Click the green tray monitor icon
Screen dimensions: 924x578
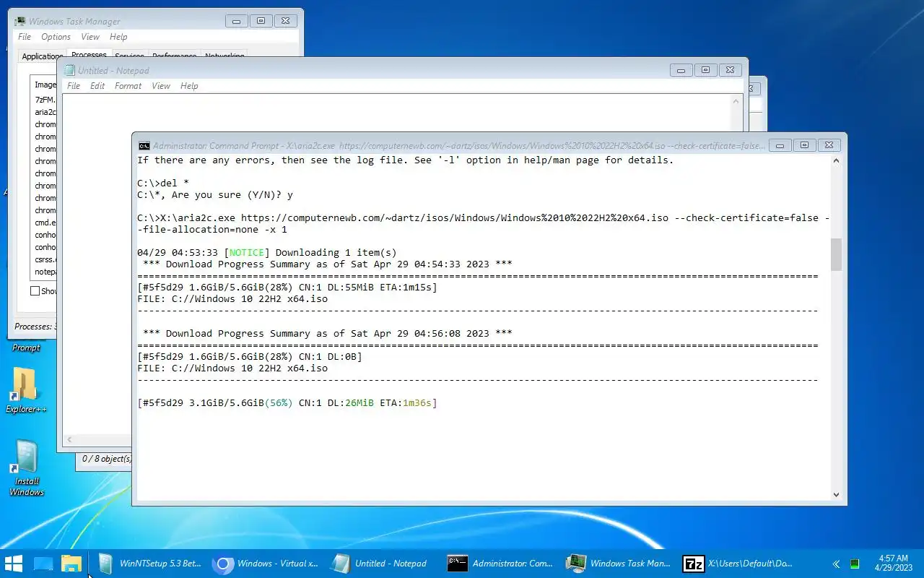click(x=855, y=564)
